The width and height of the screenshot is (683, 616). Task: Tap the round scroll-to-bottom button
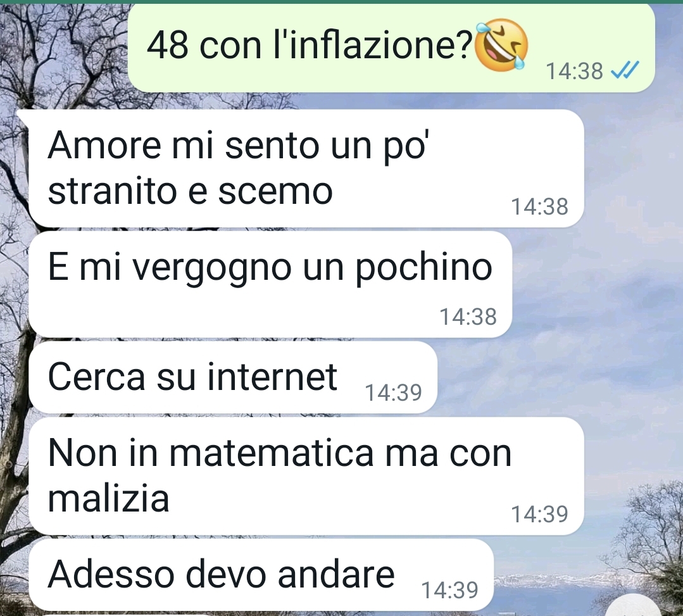tap(634, 607)
